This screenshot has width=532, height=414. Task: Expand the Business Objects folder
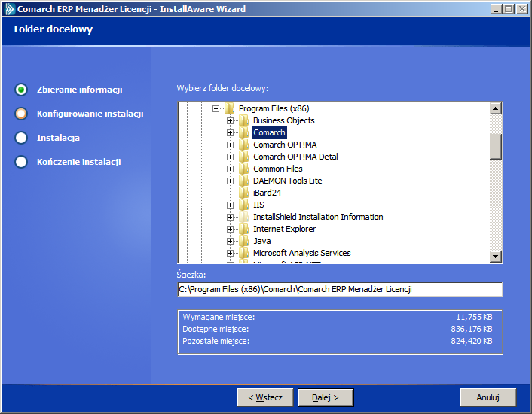[x=230, y=121]
